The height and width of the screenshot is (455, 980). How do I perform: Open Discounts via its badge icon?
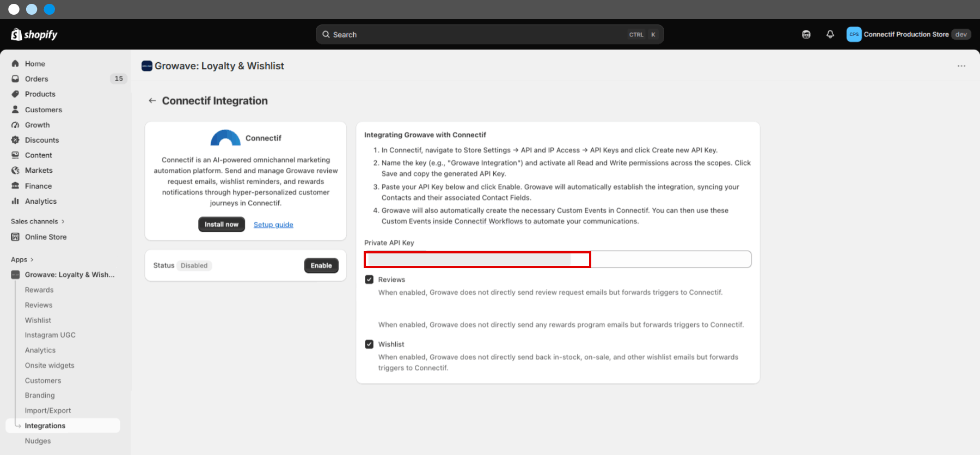[x=15, y=140]
